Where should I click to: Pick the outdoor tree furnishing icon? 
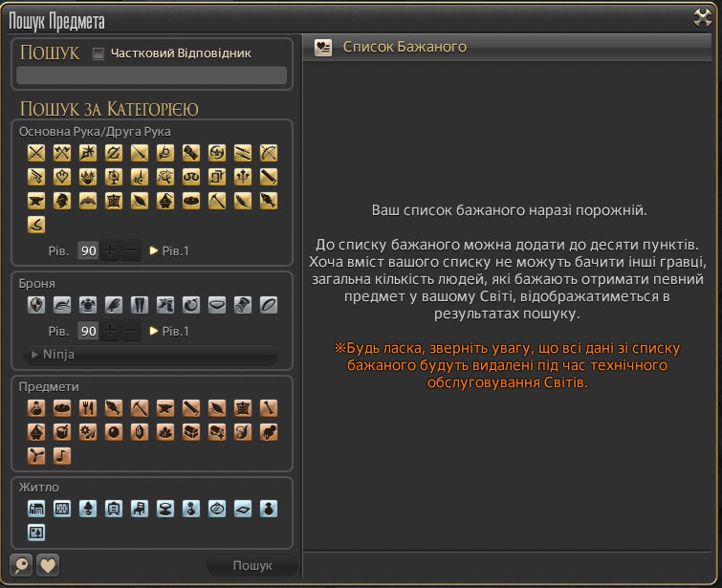click(x=88, y=509)
